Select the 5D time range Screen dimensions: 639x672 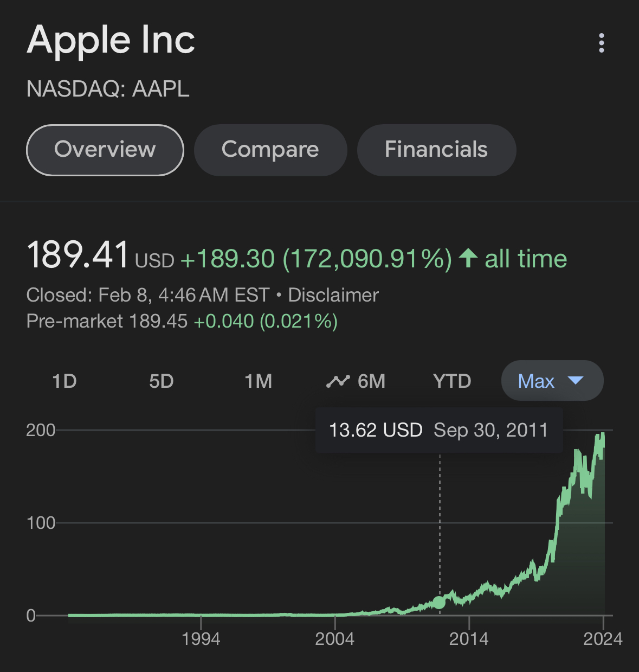click(162, 381)
